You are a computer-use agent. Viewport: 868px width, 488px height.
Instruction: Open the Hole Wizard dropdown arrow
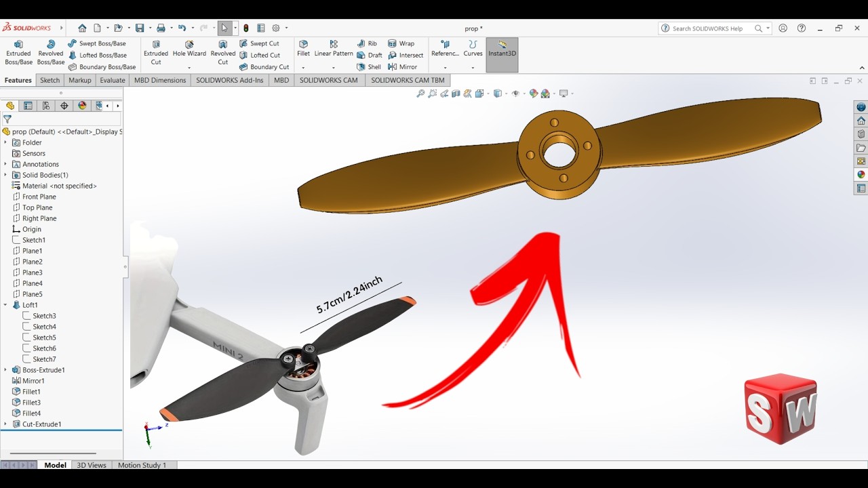(189, 67)
